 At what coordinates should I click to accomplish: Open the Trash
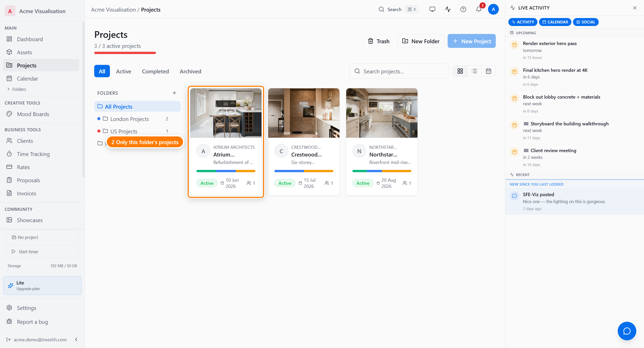(x=379, y=41)
